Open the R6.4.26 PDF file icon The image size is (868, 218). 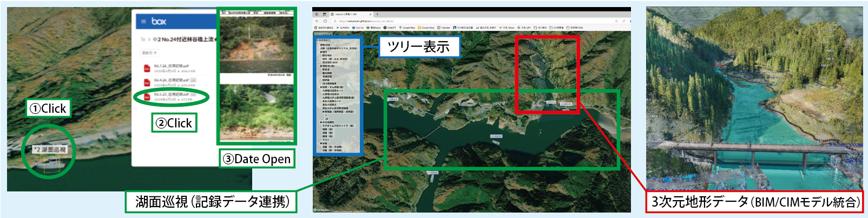(147, 82)
